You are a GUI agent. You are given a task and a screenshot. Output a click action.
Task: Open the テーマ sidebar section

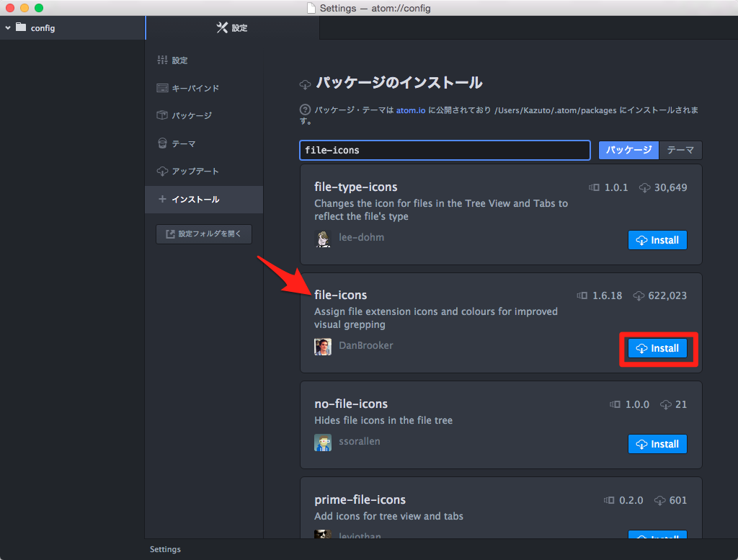click(204, 143)
